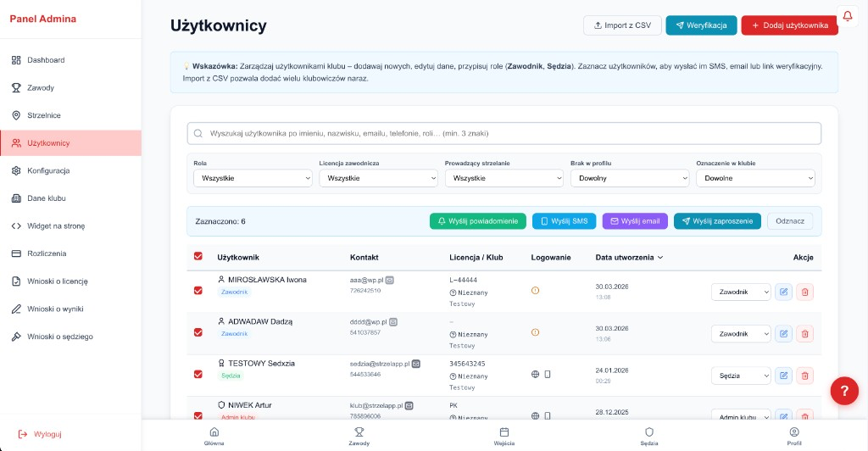Focus the user search input field

(504, 133)
